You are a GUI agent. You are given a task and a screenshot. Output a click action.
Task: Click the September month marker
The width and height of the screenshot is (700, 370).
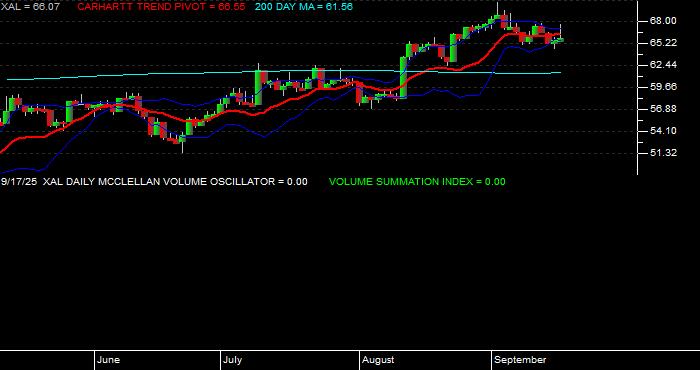[520, 360]
